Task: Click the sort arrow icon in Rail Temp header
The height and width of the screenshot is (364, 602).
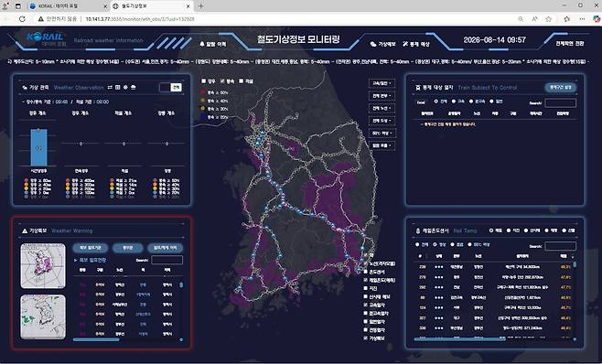Action: click(x=573, y=256)
